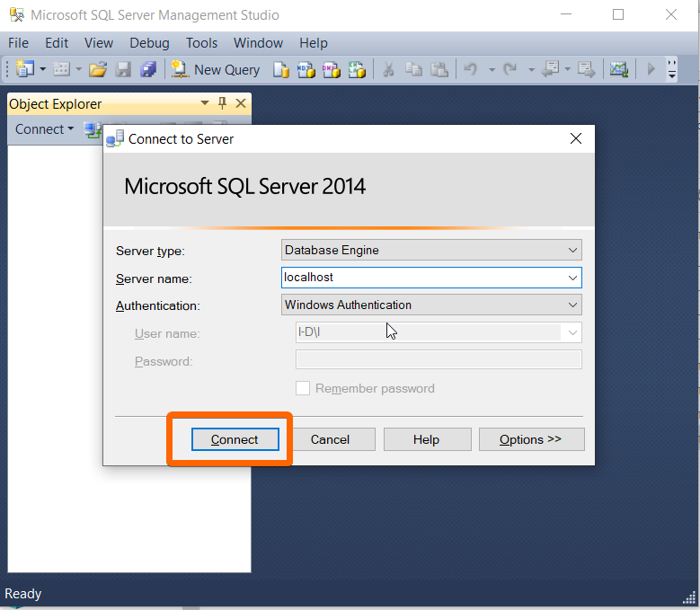Click the Save All icon
700x610 pixels.
coord(148,69)
